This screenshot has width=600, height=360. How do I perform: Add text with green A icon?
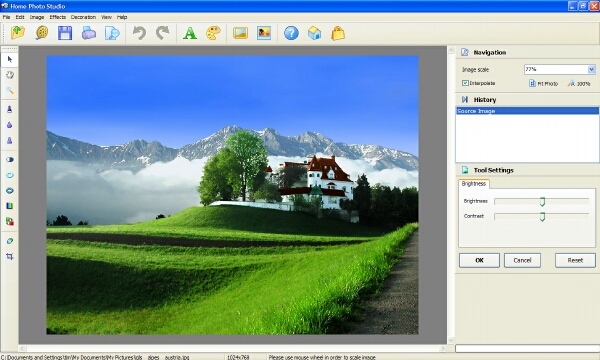click(190, 33)
